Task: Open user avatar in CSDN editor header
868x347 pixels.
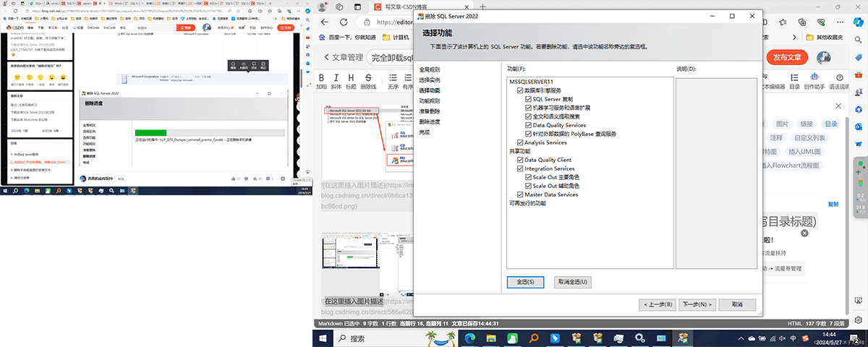Action: click(823, 57)
